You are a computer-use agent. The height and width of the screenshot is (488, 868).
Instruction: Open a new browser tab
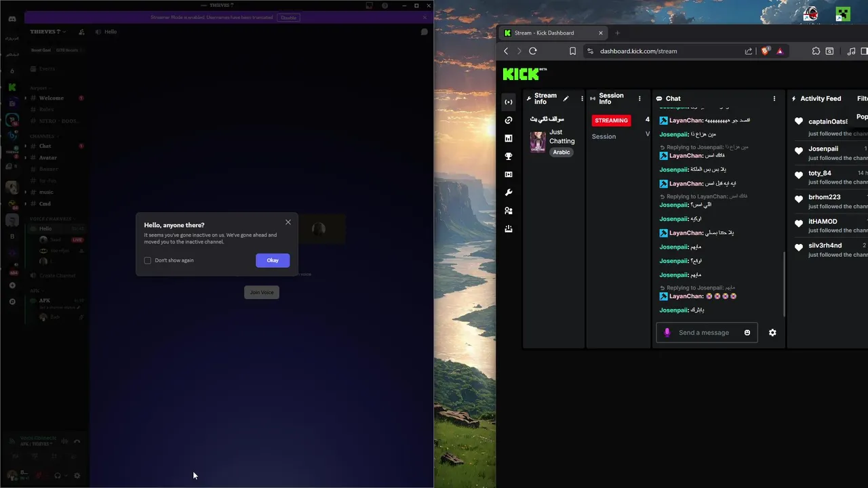(618, 33)
